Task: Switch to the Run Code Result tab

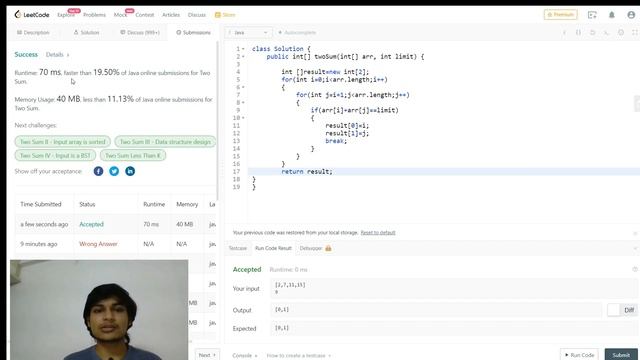Action: point(273,248)
